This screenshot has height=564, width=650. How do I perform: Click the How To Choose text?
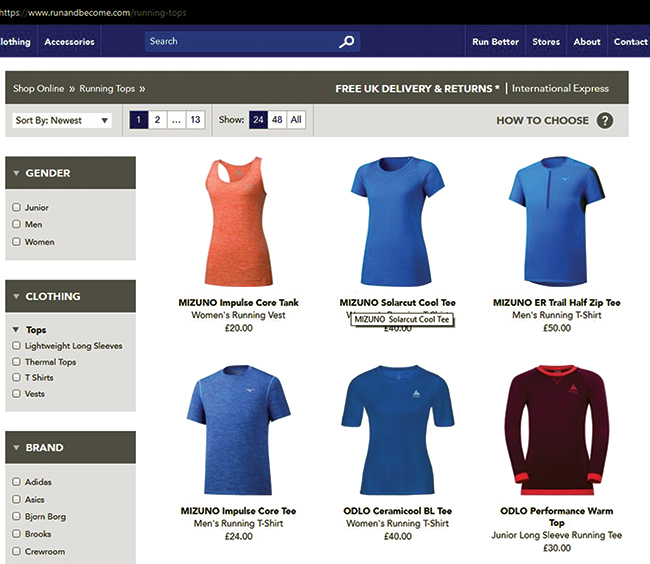point(542,121)
